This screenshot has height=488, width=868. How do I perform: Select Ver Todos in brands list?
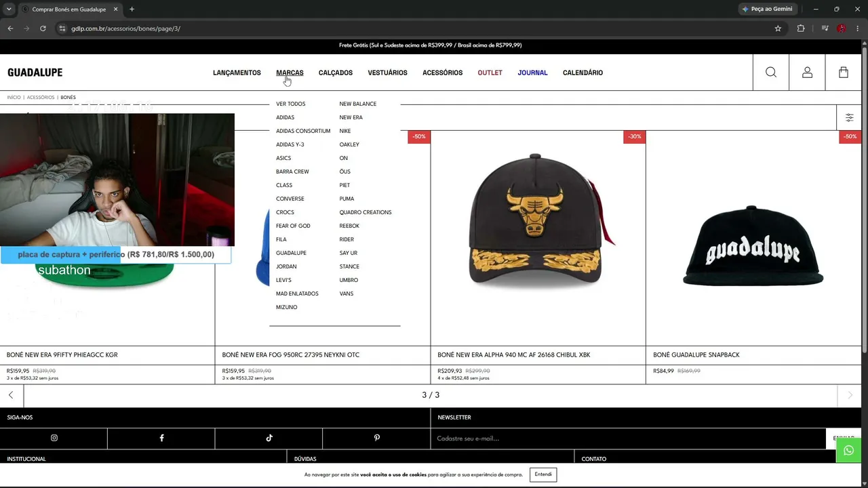click(291, 104)
